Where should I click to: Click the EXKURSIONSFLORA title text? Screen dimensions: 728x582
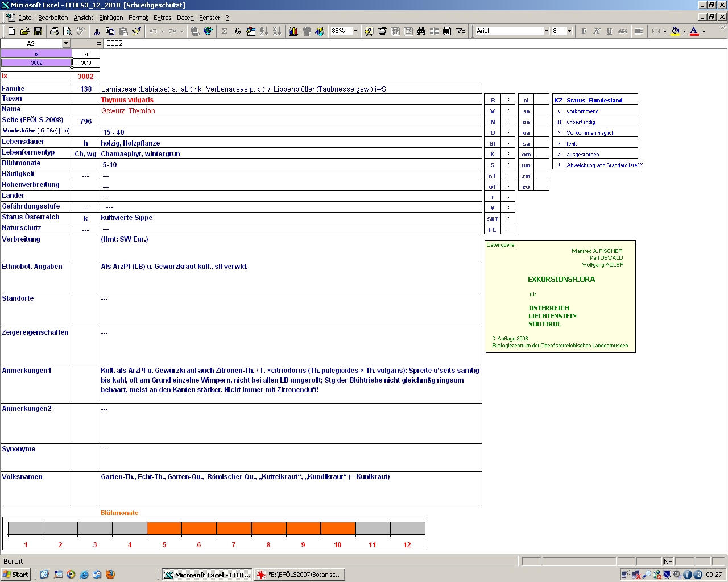(x=561, y=280)
